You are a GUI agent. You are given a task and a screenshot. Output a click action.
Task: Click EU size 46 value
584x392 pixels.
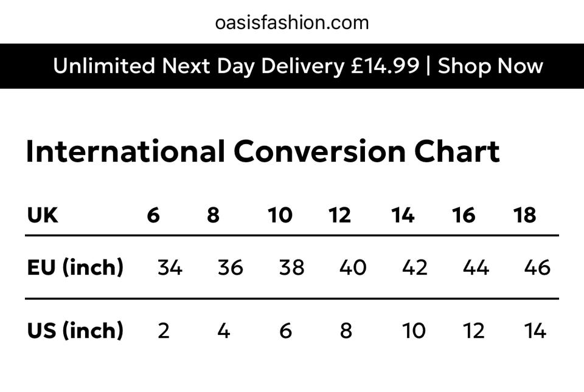coord(537,267)
